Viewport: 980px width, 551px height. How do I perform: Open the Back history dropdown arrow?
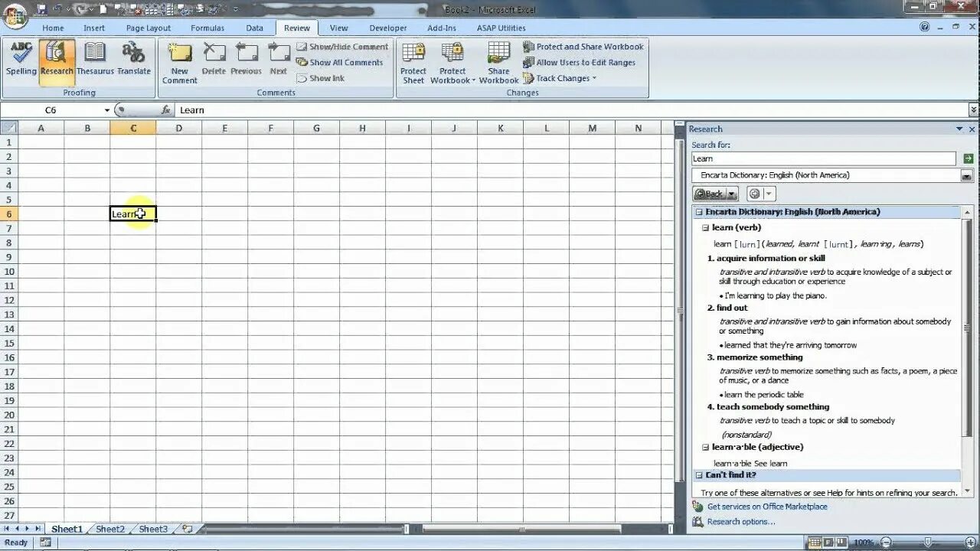click(x=733, y=194)
